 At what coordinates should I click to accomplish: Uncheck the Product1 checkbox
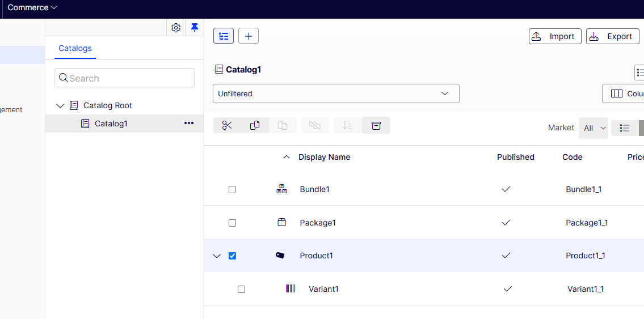232,256
